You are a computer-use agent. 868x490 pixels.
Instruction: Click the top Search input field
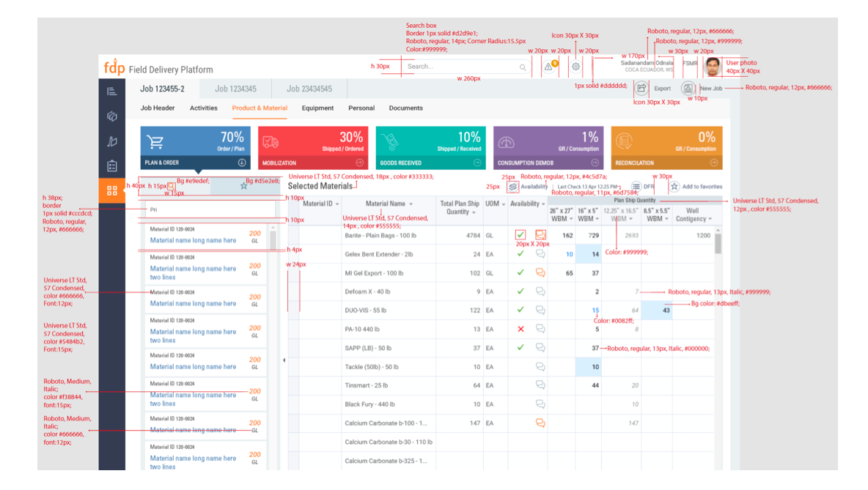click(462, 67)
